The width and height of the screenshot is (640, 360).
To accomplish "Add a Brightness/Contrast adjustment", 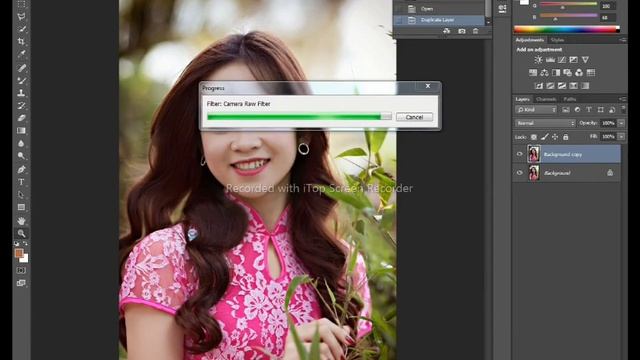I will tap(538, 60).
